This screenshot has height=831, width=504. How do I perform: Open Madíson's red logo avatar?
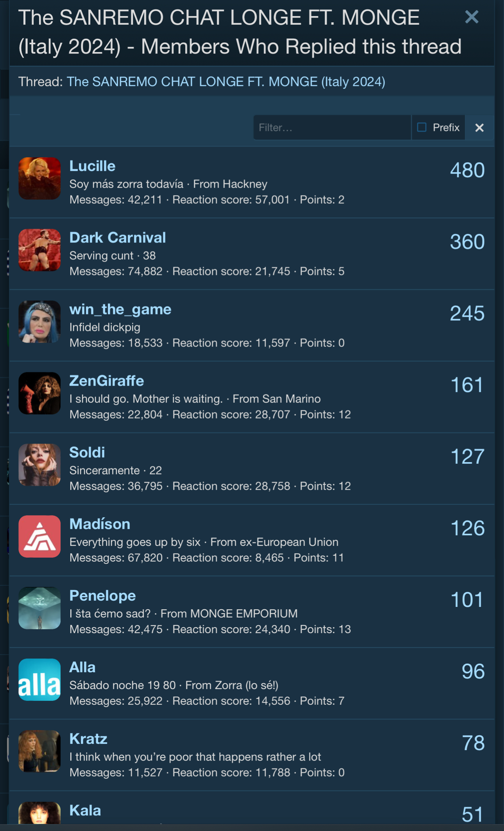point(39,536)
